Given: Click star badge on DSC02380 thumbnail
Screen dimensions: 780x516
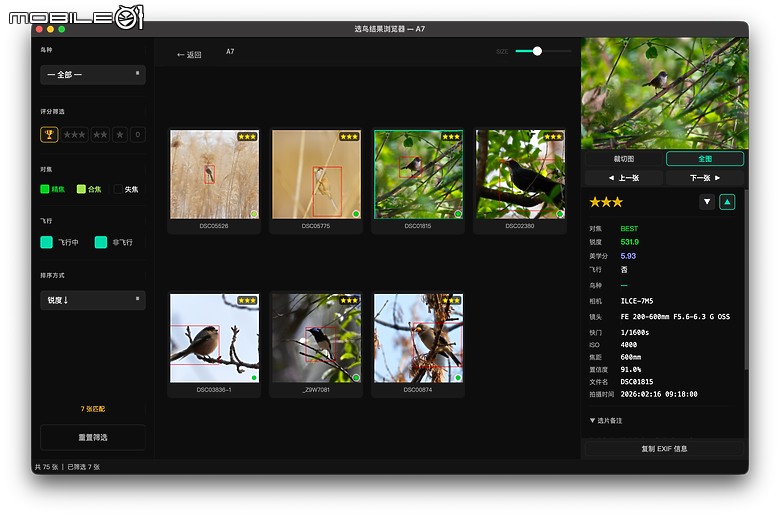Looking at the screenshot, I should point(553,136).
